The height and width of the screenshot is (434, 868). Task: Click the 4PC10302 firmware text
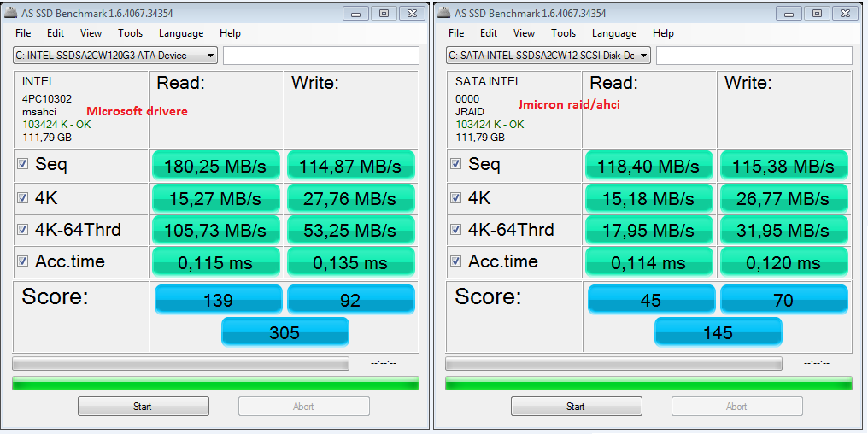tap(46, 100)
